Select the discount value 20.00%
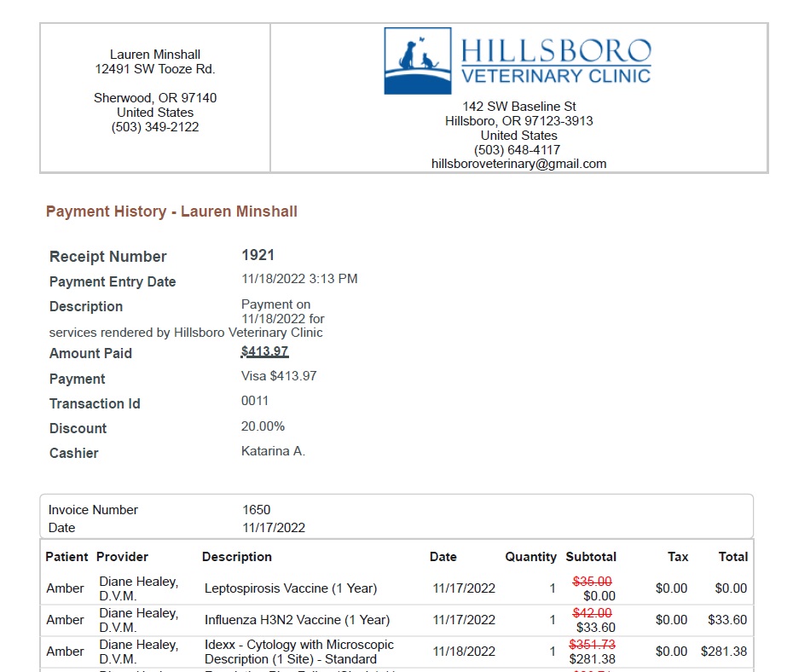The image size is (793, 672). pos(263,426)
